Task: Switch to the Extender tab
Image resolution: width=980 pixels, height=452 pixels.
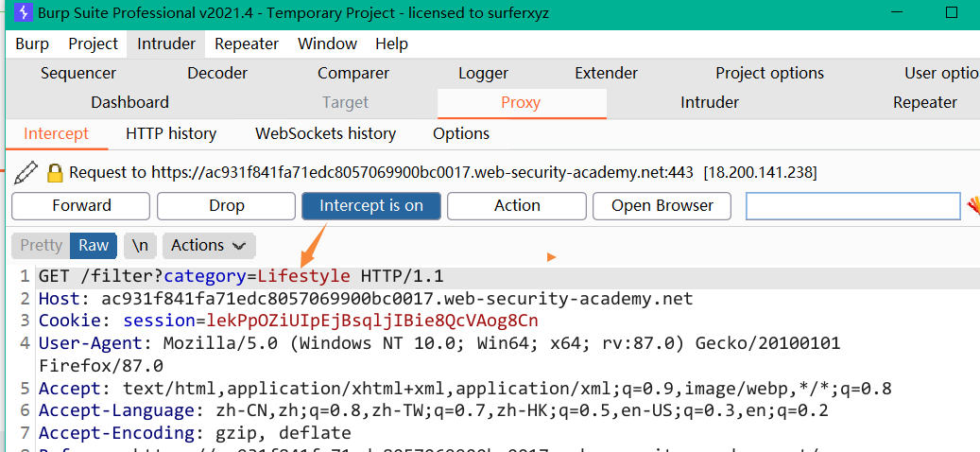Action: coord(607,73)
